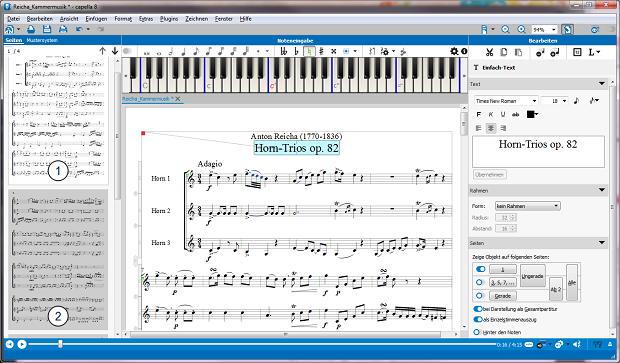Click the Ungerade pages button
This screenshot has height=363, width=620.
[x=533, y=276]
